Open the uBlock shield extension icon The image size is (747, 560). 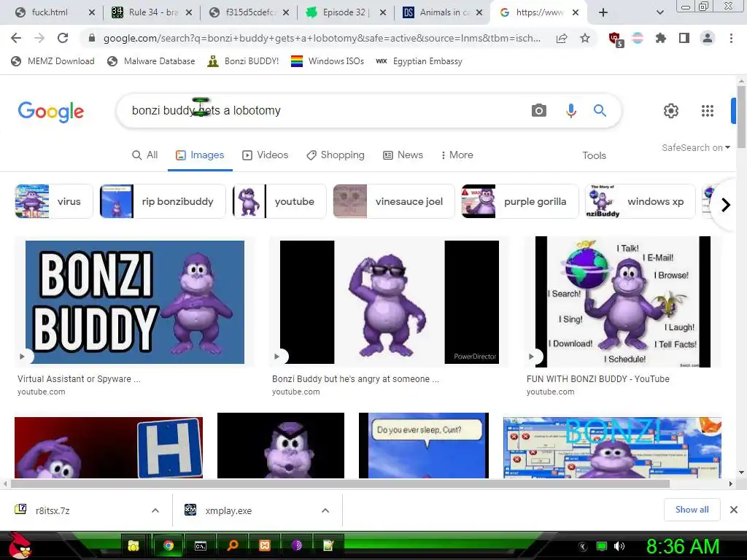[616, 39]
